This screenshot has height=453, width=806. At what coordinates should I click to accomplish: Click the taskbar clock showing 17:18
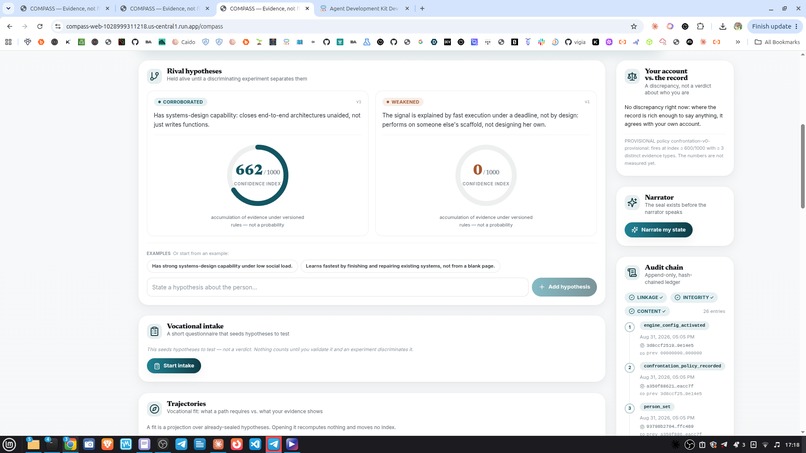pos(792,445)
